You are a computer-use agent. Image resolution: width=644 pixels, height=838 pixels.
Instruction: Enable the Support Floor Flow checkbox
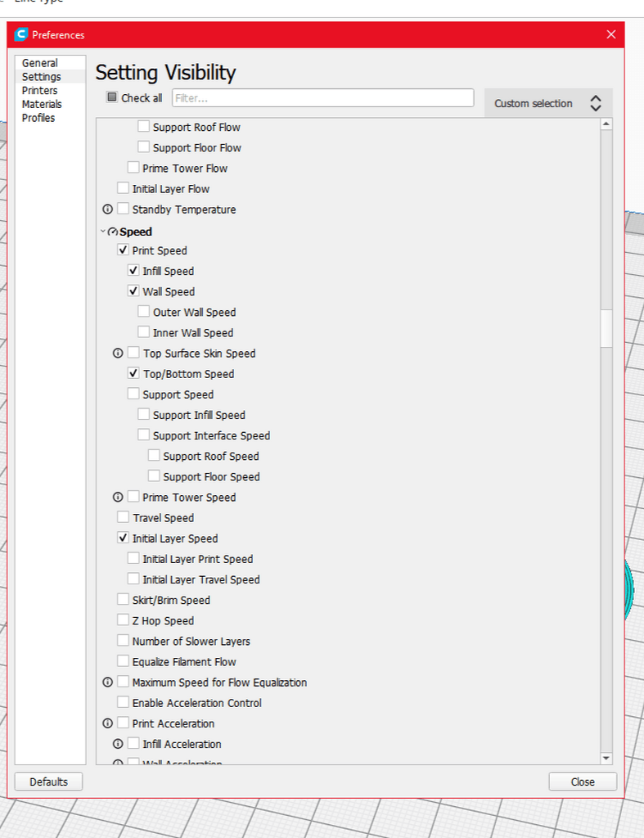pyautogui.click(x=143, y=147)
